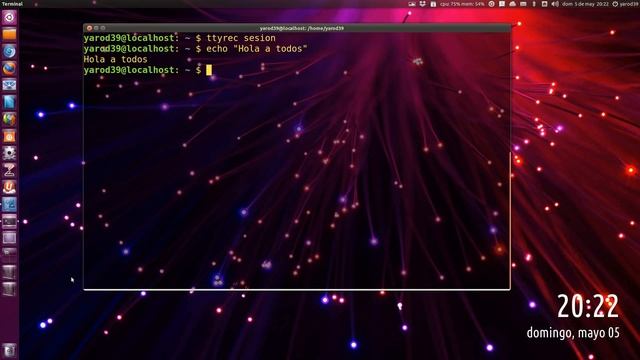
Task: Open the date and time panel clock
Action: tap(585, 4)
